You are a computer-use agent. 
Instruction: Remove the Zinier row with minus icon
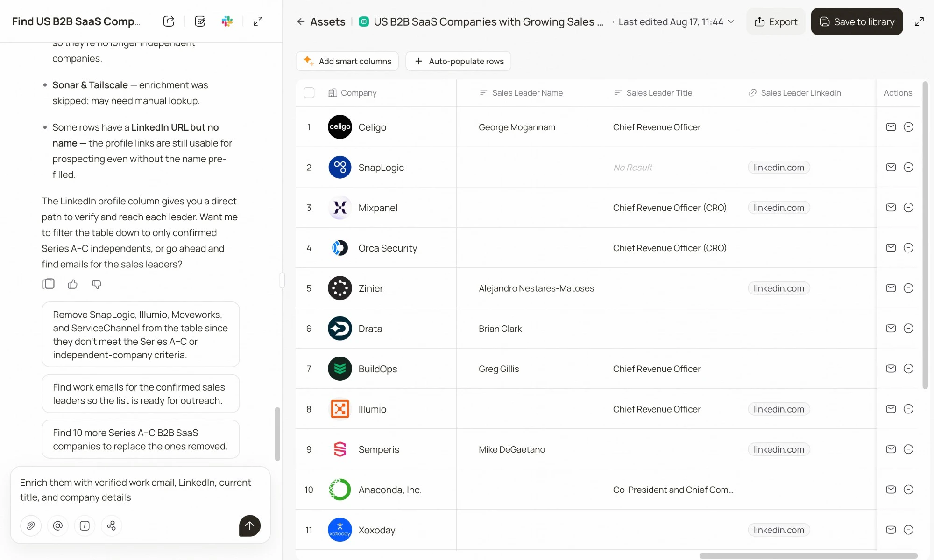coord(908,288)
